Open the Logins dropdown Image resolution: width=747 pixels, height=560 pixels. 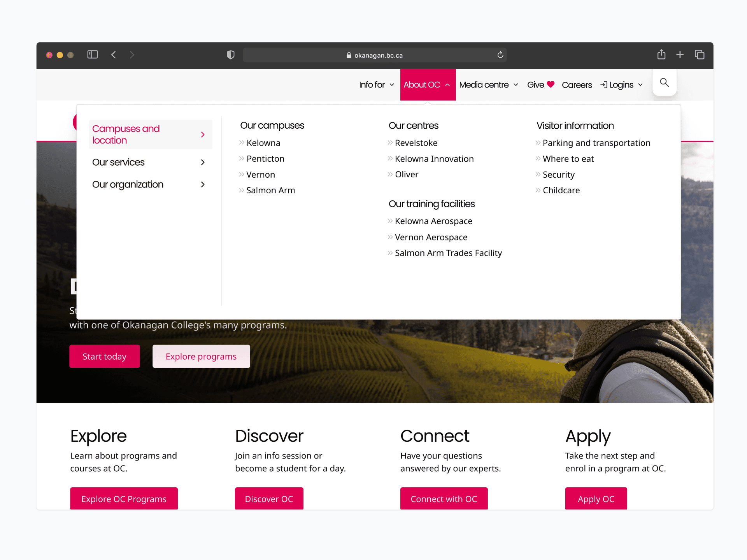coord(621,85)
